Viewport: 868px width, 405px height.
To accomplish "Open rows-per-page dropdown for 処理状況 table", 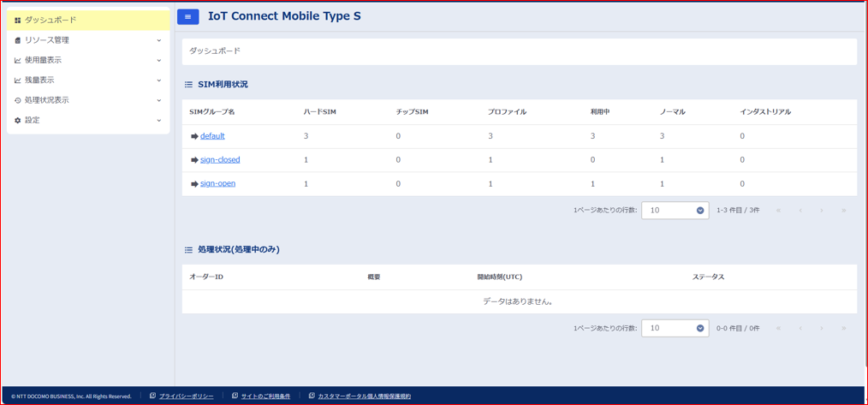I will pyautogui.click(x=675, y=329).
